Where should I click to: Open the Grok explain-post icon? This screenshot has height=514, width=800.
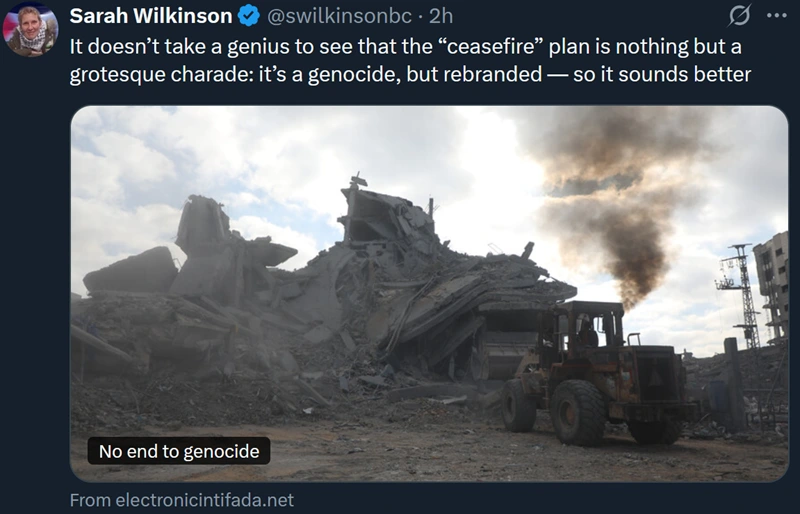(739, 15)
